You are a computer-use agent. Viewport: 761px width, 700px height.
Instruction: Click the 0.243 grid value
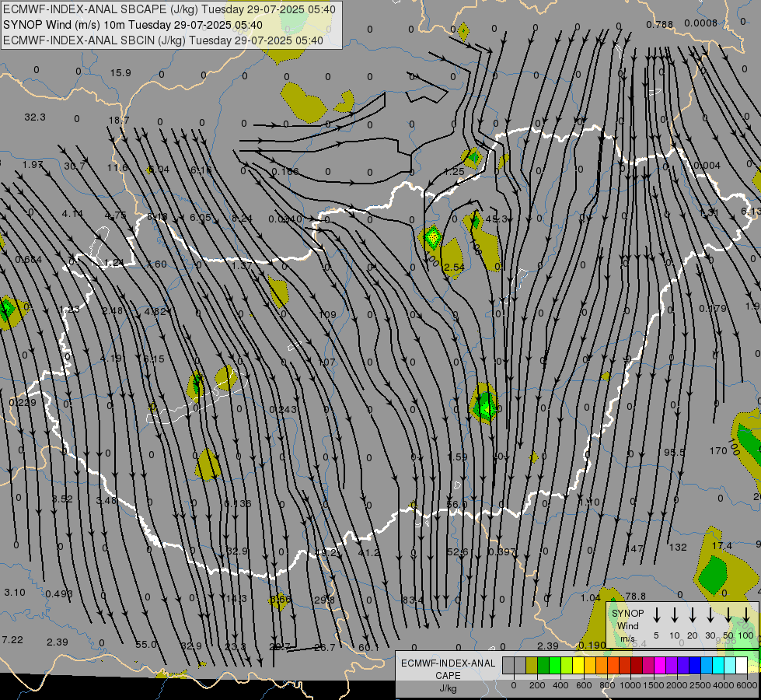pos(282,410)
